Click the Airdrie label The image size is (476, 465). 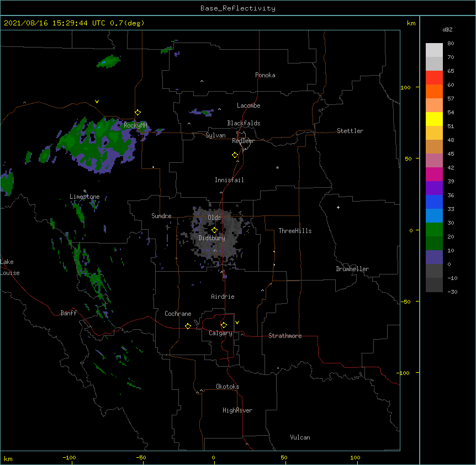pos(223,297)
